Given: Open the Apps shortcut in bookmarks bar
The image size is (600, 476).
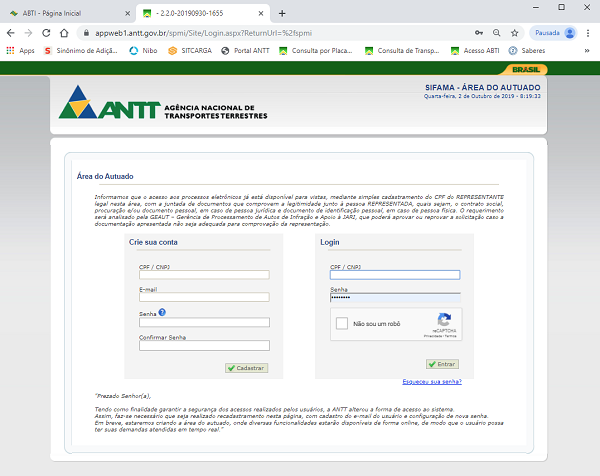Looking at the screenshot, I should 20,50.
